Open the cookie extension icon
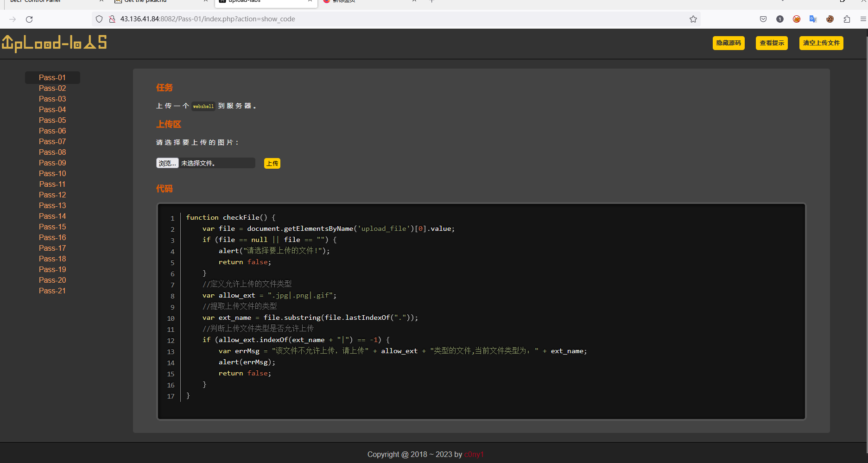This screenshot has height=463, width=868. tap(830, 19)
